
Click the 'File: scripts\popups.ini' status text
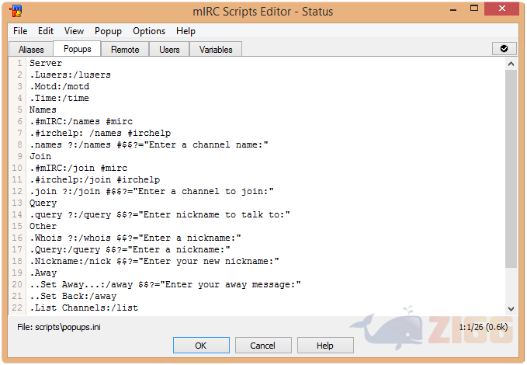tap(59, 327)
